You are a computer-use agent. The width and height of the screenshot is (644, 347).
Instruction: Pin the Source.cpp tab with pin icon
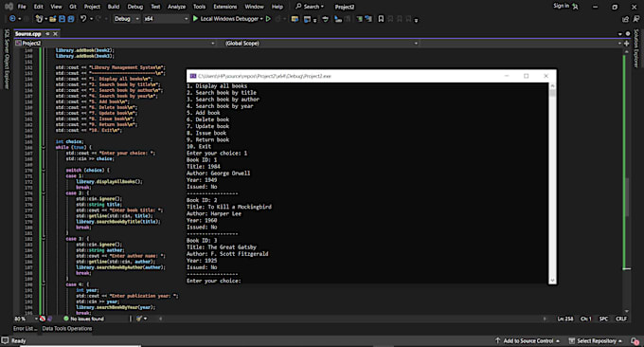click(47, 34)
